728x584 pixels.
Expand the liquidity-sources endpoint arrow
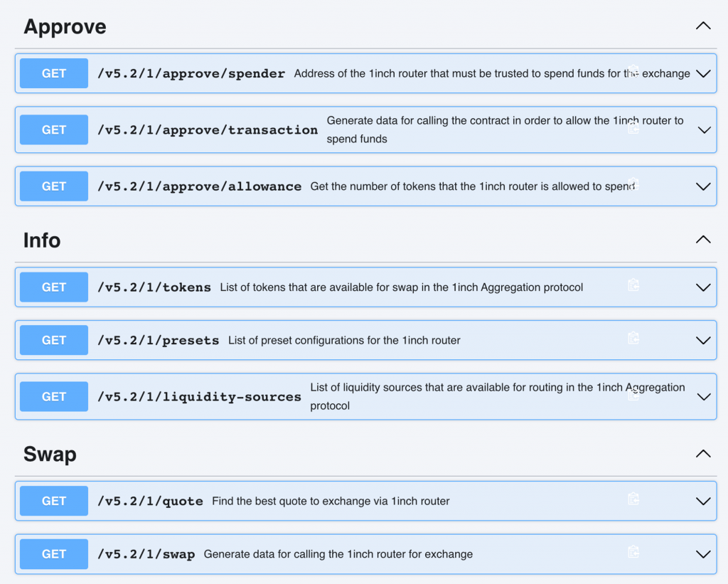click(x=703, y=397)
